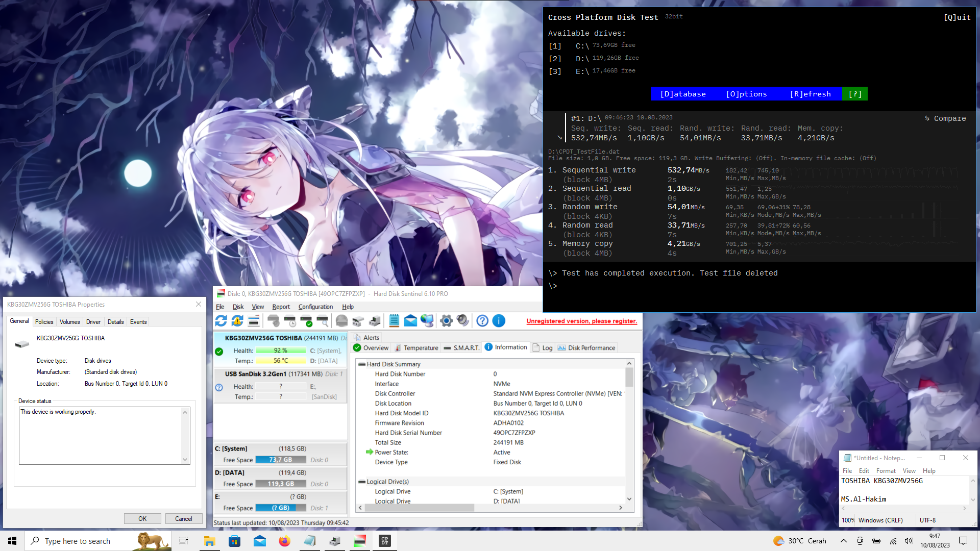
Task: Click the blue question mark help icon
Action: [482, 321]
